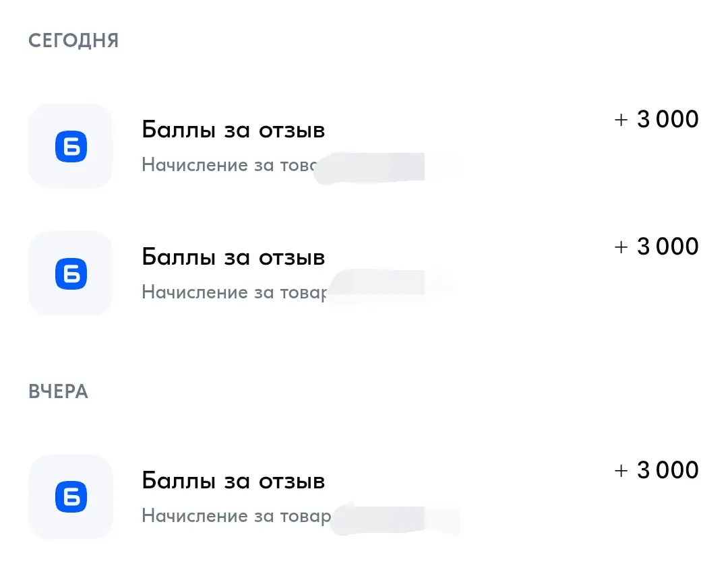This screenshot has width=728, height=584.
Task: Open first 'Баллы за отзыв' title under СЕГОДНЯ
Action: [x=233, y=130]
